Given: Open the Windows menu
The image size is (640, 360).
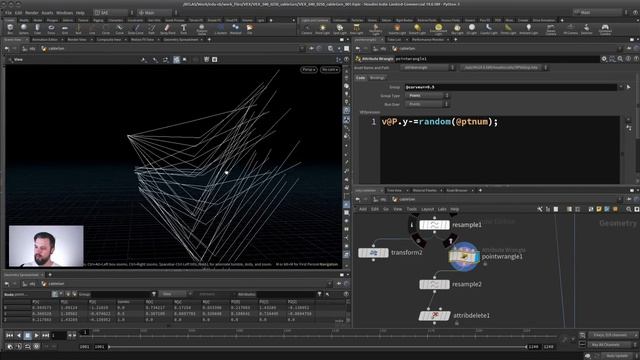Looking at the screenshot, I should coord(64,13).
